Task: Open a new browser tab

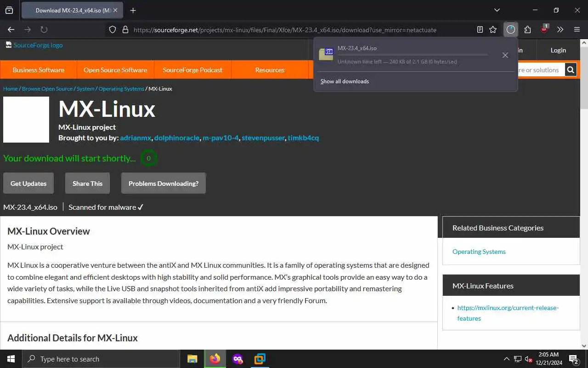Action: (x=133, y=10)
